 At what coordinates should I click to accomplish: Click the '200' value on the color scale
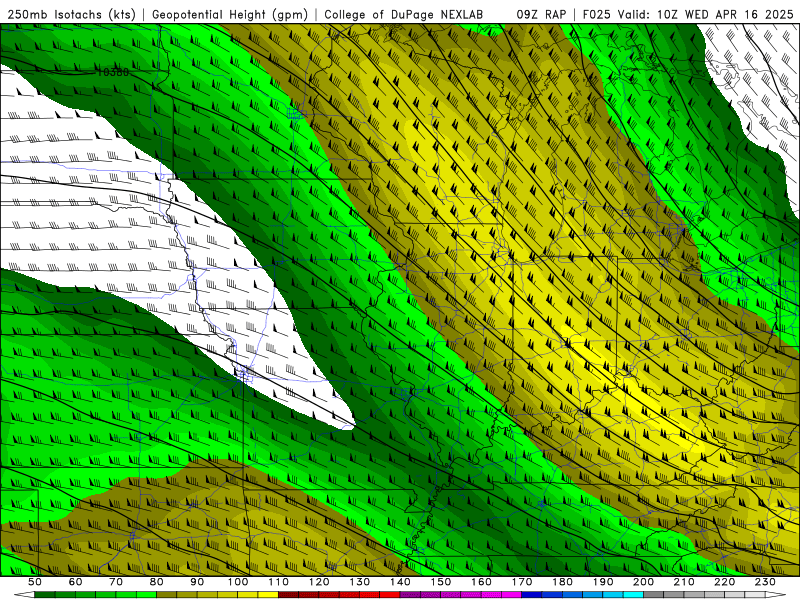tap(643, 582)
